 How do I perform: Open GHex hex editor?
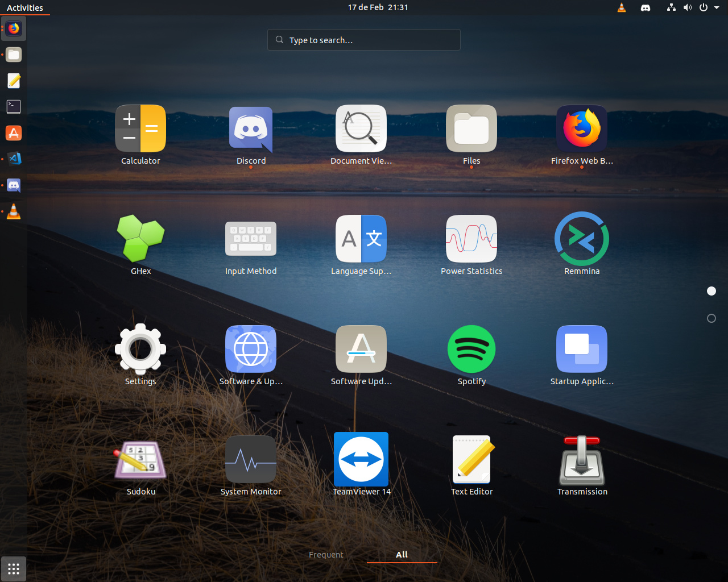point(140,239)
